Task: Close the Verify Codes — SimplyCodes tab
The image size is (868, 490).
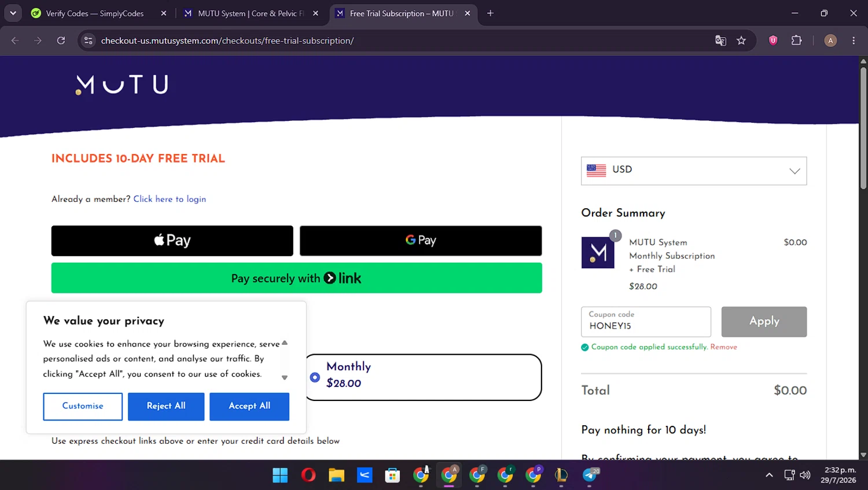Action: [164, 13]
